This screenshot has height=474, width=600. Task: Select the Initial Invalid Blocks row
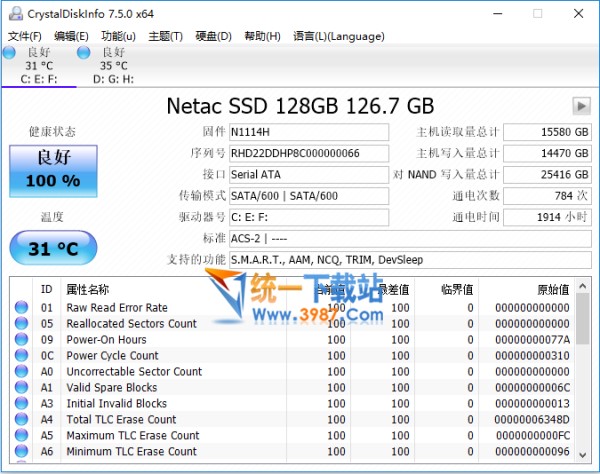pyautogui.click(x=292, y=403)
